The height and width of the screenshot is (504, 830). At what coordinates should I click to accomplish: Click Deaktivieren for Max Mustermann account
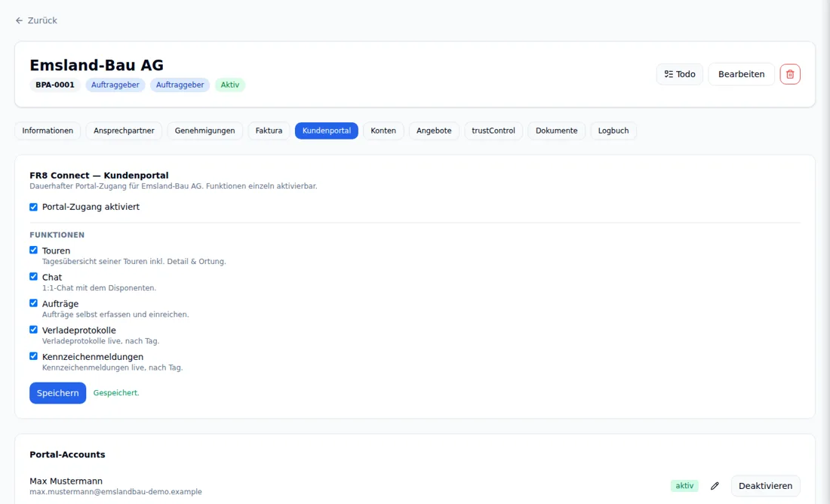pos(765,485)
